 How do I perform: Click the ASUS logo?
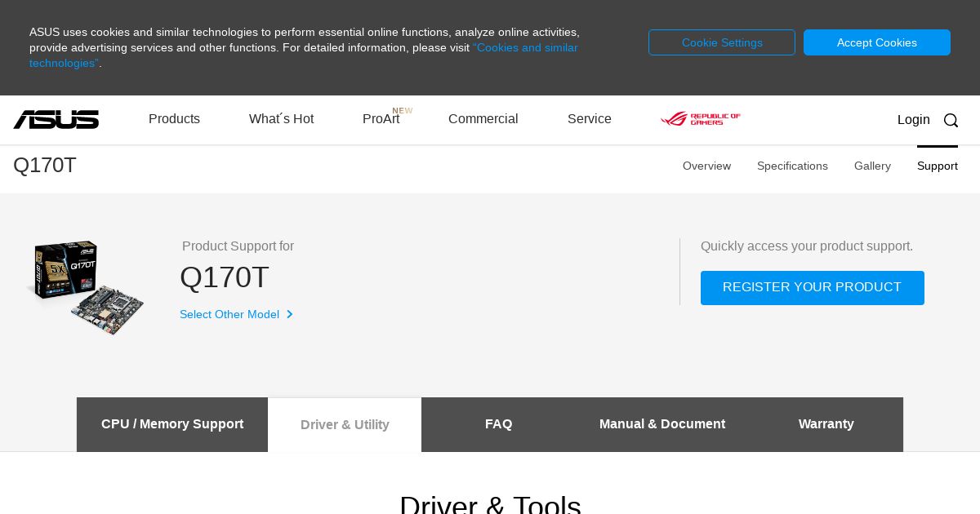tap(56, 120)
